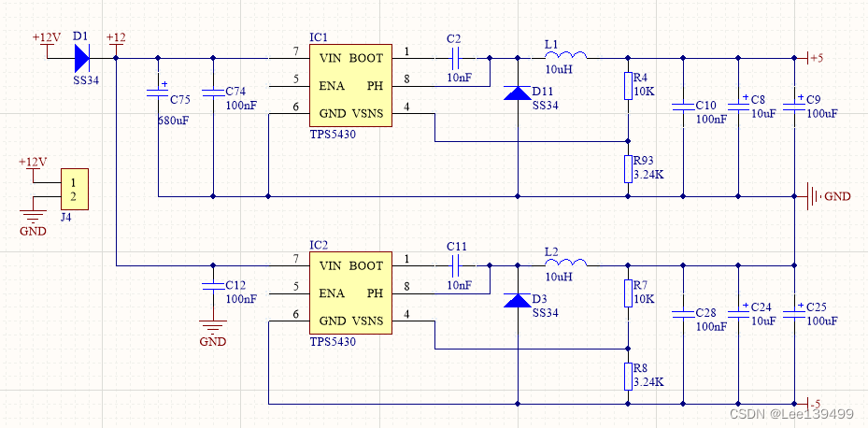Click the J4 designator label
The width and height of the screenshot is (868, 428).
(x=66, y=217)
